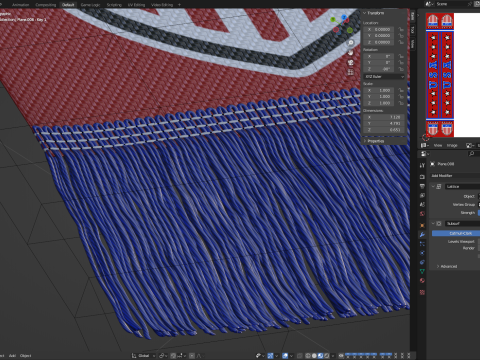This screenshot has height=360, width=480.
Task: Toggle viewport gizmos button
Action: (270, 356)
